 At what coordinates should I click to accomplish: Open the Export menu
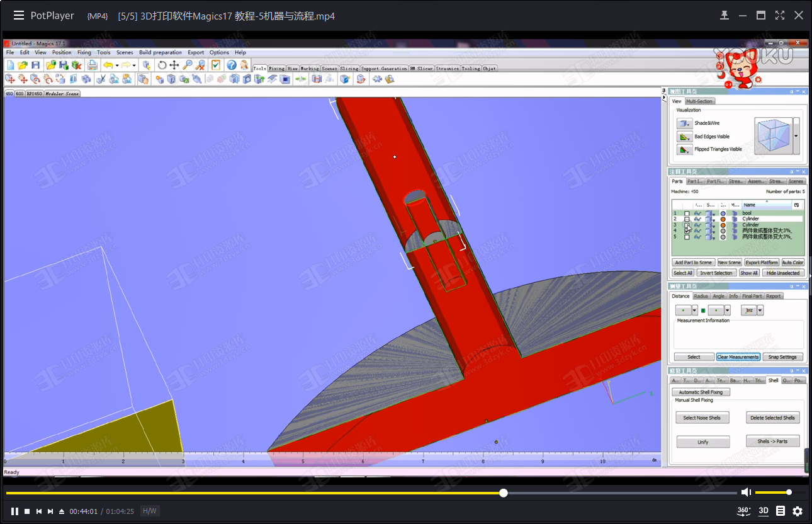coord(196,52)
